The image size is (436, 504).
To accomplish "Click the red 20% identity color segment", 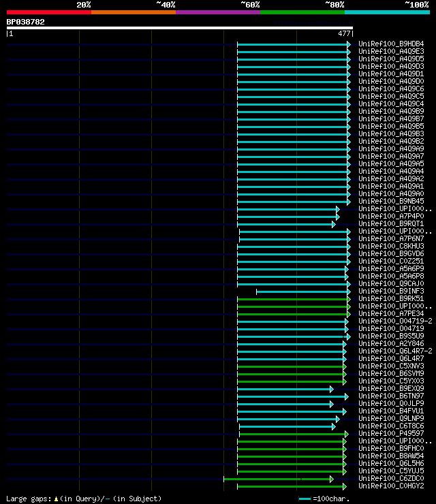I will (x=49, y=12).
